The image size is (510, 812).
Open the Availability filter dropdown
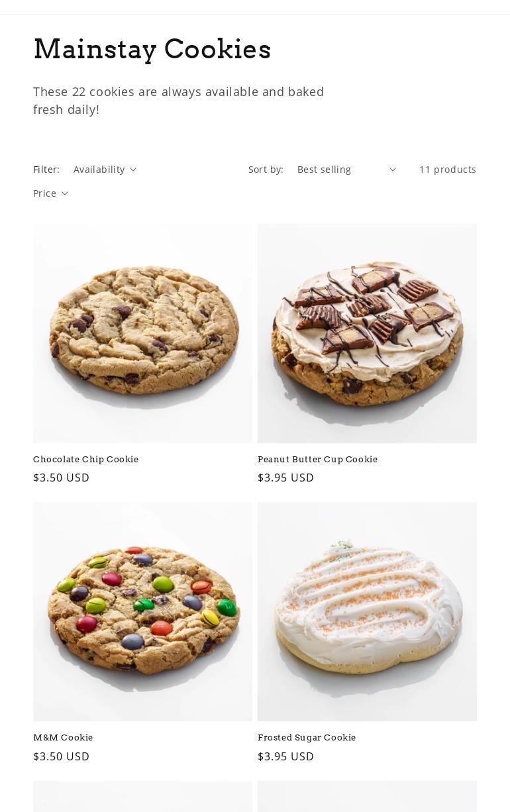[105, 170]
